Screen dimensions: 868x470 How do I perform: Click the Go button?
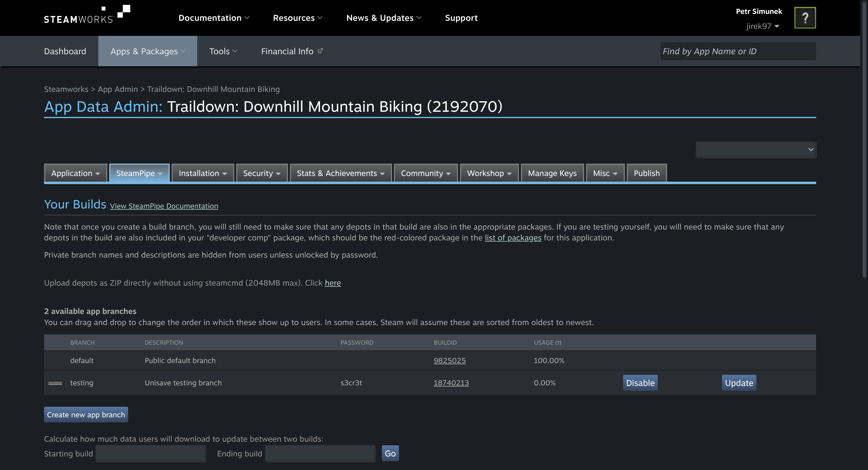coord(390,453)
